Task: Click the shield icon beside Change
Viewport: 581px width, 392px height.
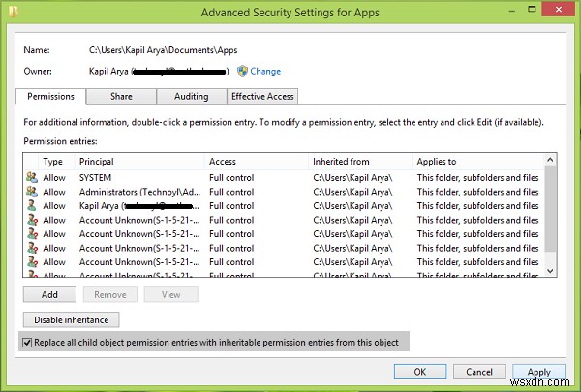Action: (x=241, y=71)
